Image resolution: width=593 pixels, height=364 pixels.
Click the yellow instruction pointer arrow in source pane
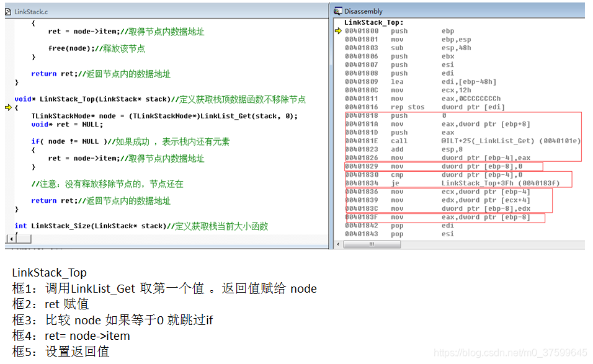8,108
